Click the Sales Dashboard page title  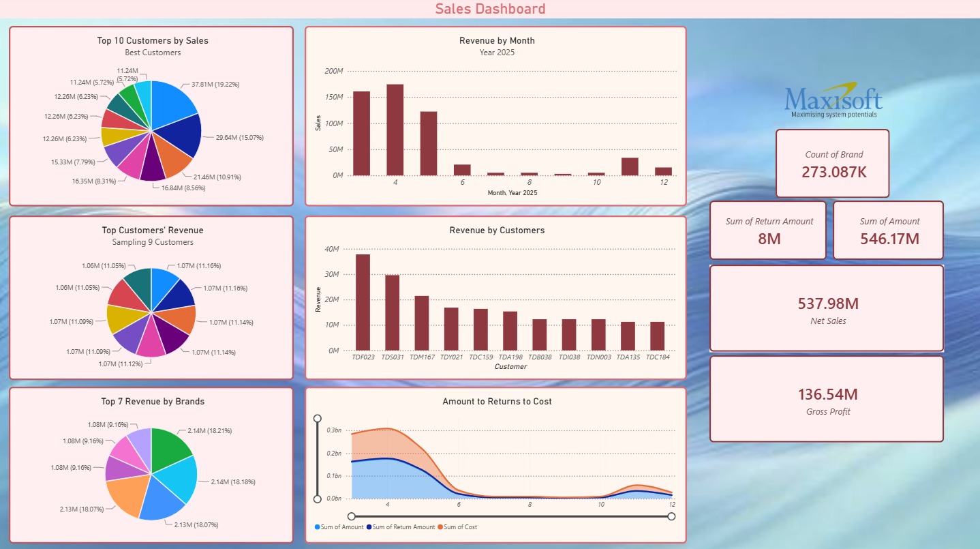(490, 9)
